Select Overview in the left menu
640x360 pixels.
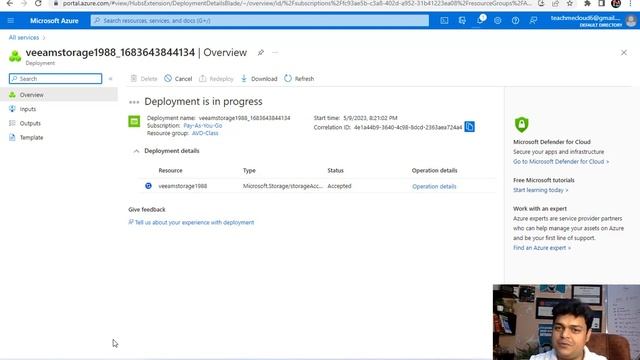coord(59,95)
